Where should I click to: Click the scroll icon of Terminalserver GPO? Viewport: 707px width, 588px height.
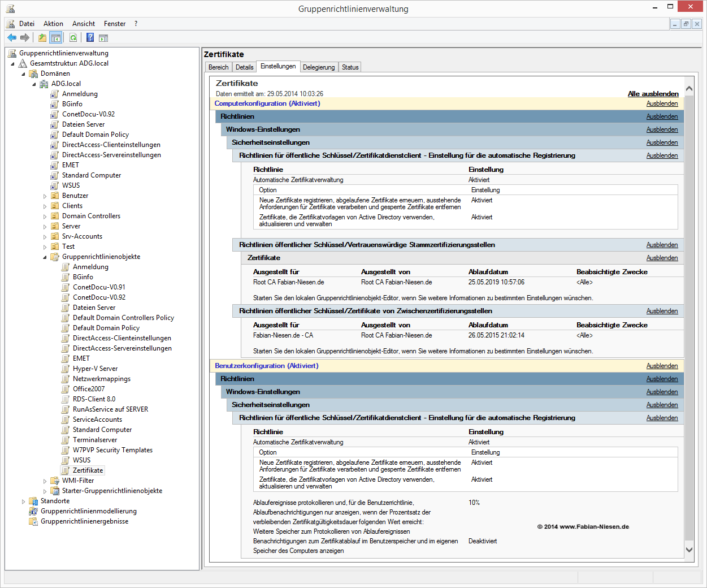(x=66, y=440)
